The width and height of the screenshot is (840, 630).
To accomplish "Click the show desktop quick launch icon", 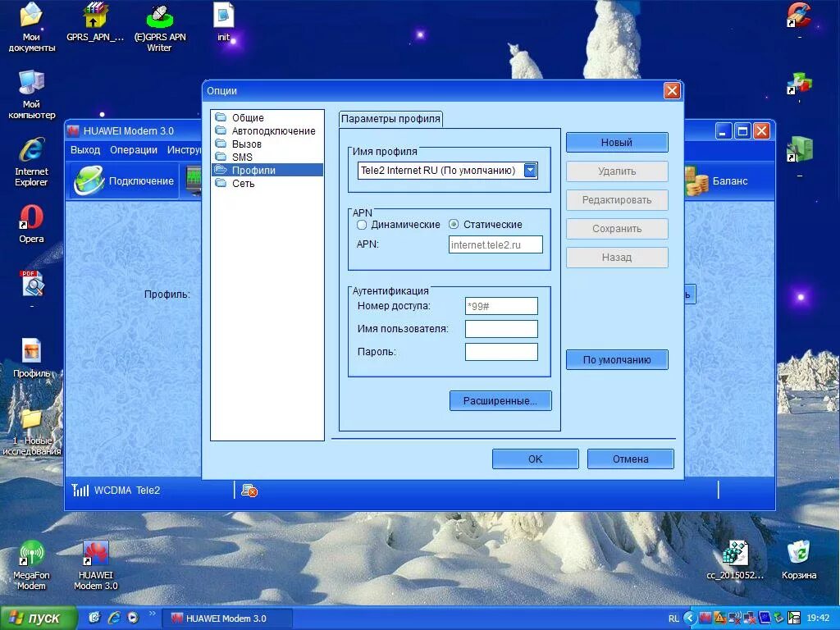I will [x=94, y=618].
